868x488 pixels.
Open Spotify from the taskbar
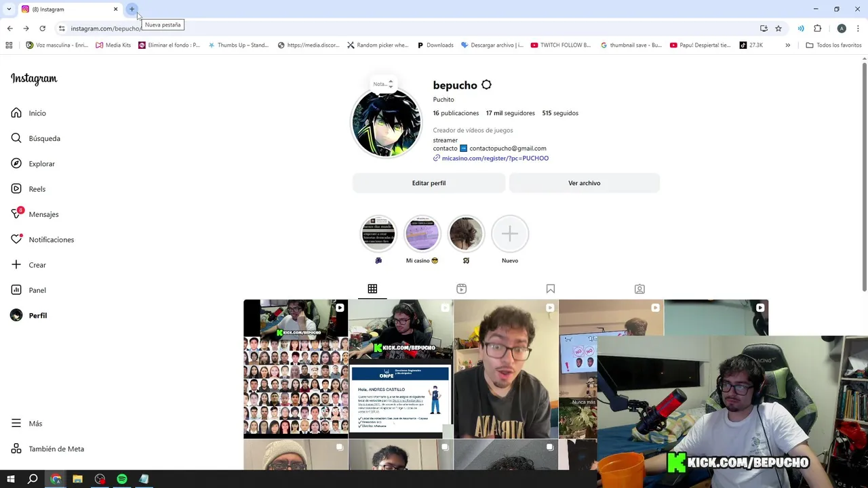122,479
